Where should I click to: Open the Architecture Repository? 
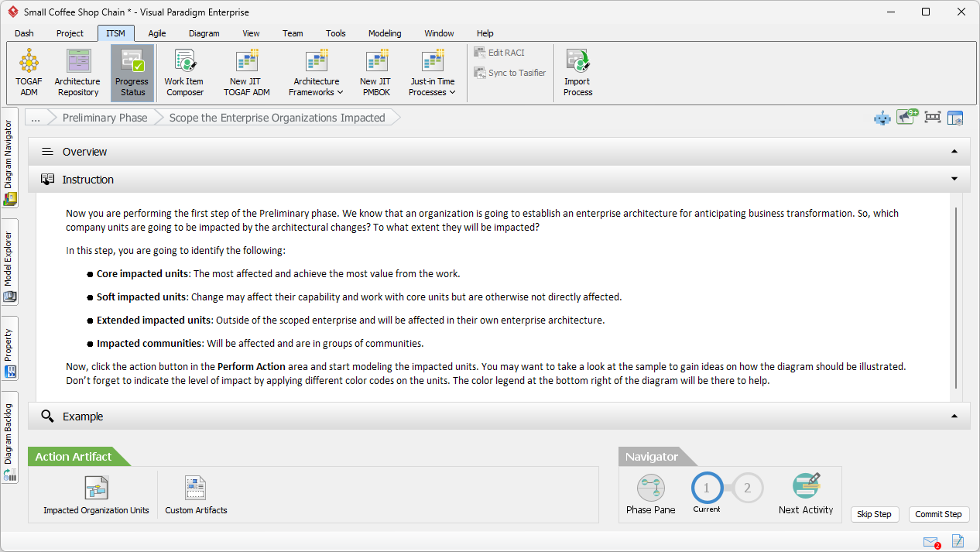(x=77, y=72)
